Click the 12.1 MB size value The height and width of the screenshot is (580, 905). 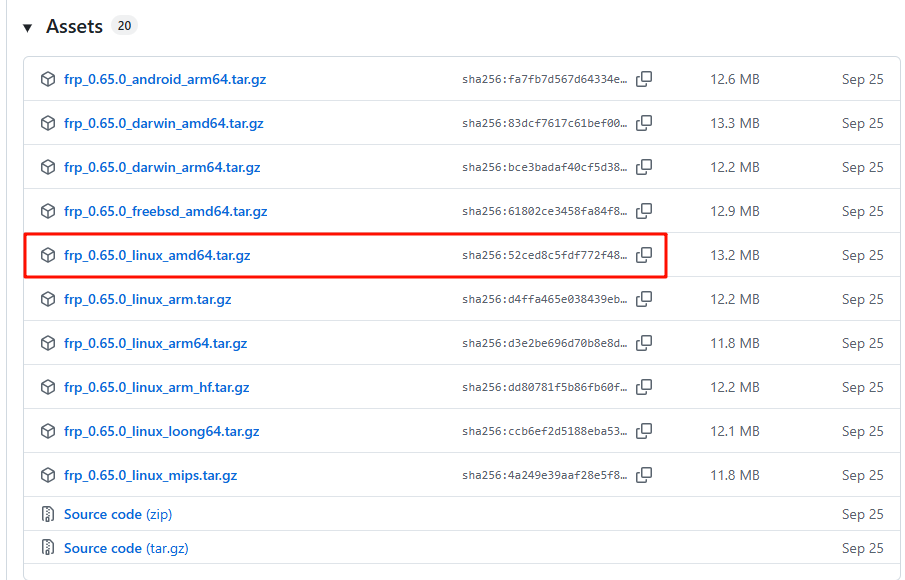[x=735, y=431]
